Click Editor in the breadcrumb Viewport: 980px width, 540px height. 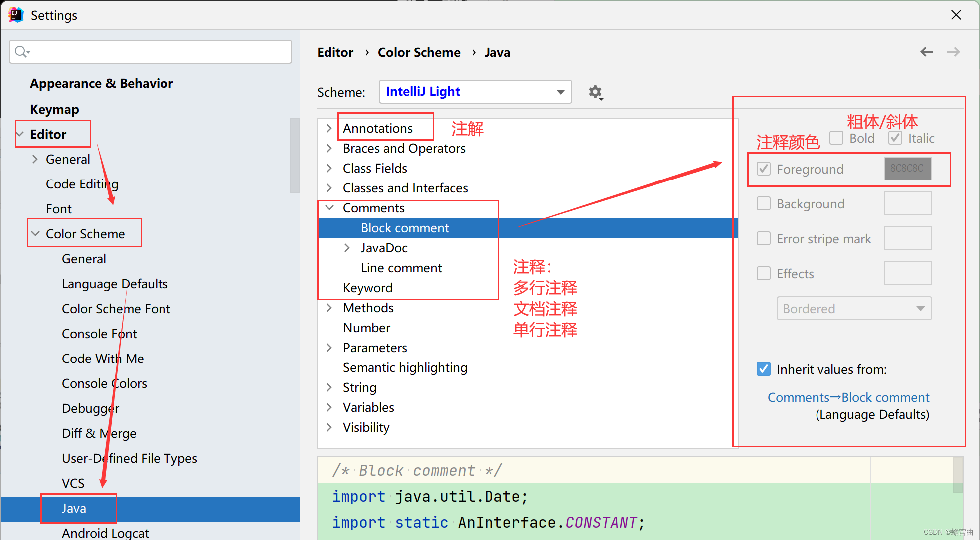coord(335,52)
